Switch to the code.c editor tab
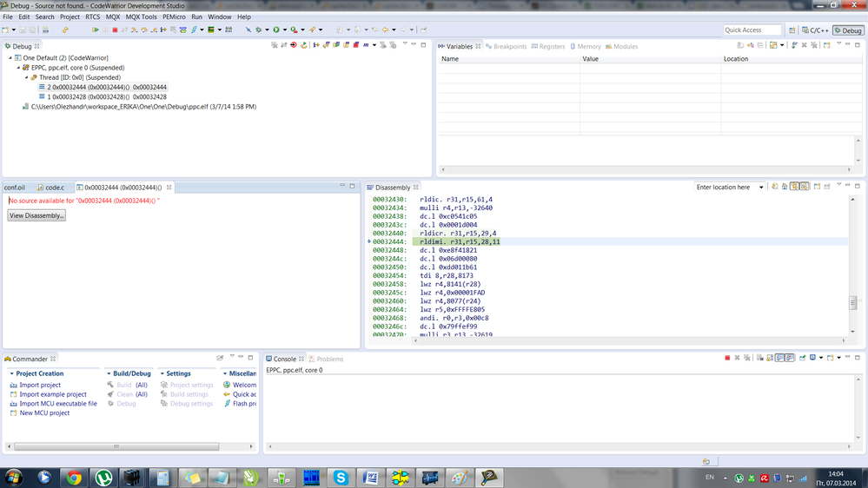 click(x=51, y=188)
